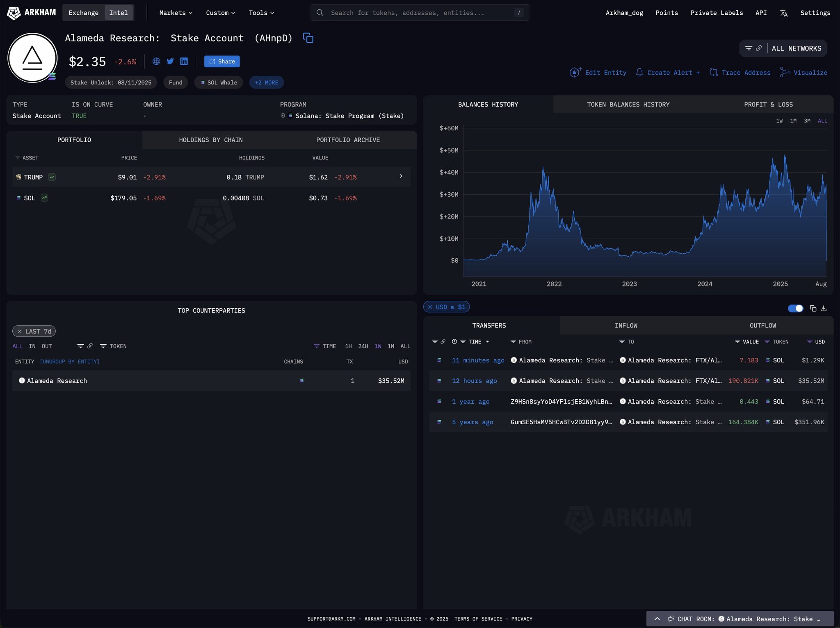Viewport: 840px width, 628px height.
Task: Switch to HOLDINGS BY CHAIN tab
Action: click(211, 140)
